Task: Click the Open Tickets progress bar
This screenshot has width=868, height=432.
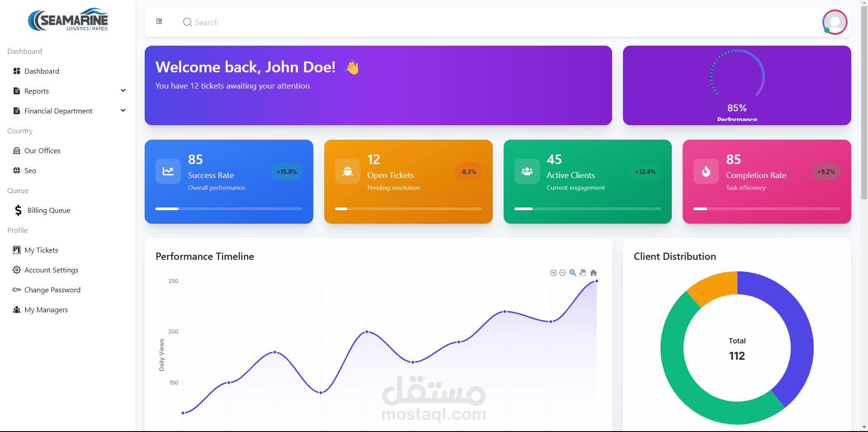Action: [408, 209]
